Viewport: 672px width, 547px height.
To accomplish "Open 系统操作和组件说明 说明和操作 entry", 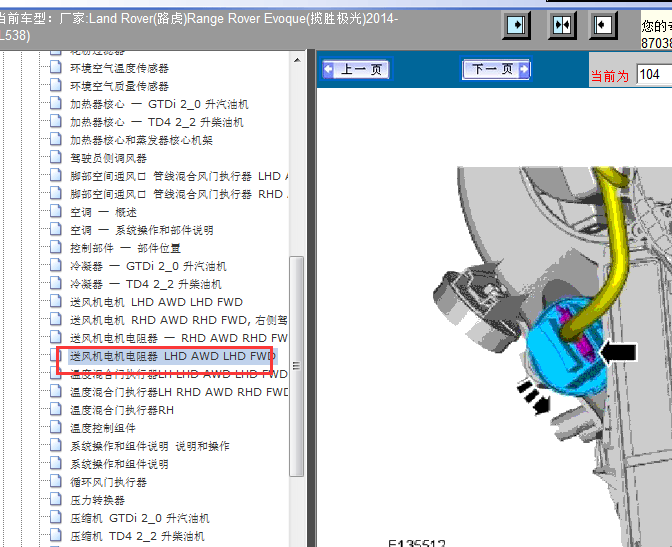I will tap(150, 446).
